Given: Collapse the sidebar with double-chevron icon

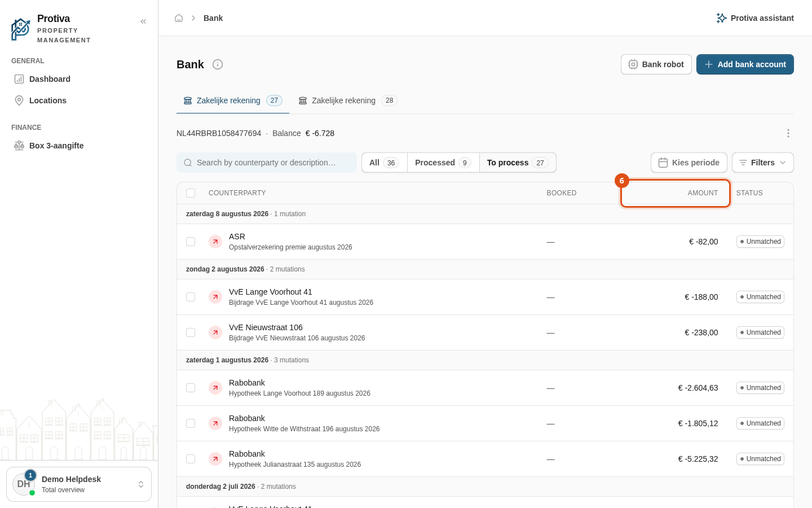Looking at the screenshot, I should 143,21.
